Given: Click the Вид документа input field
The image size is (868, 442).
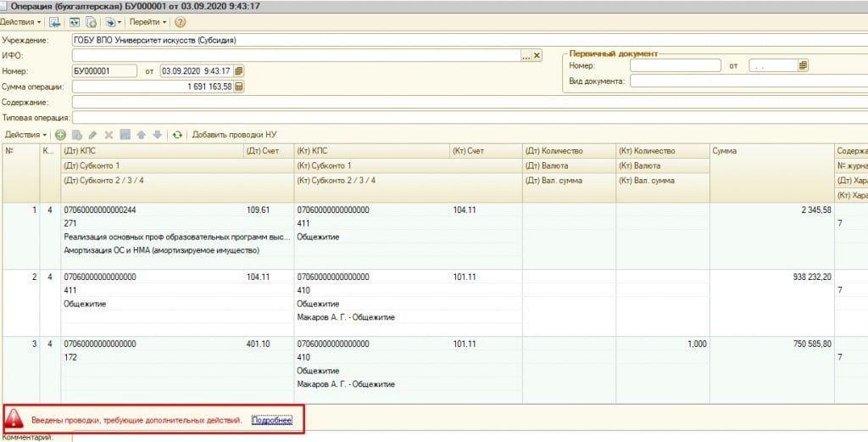Looking at the screenshot, I should pyautogui.click(x=746, y=81).
